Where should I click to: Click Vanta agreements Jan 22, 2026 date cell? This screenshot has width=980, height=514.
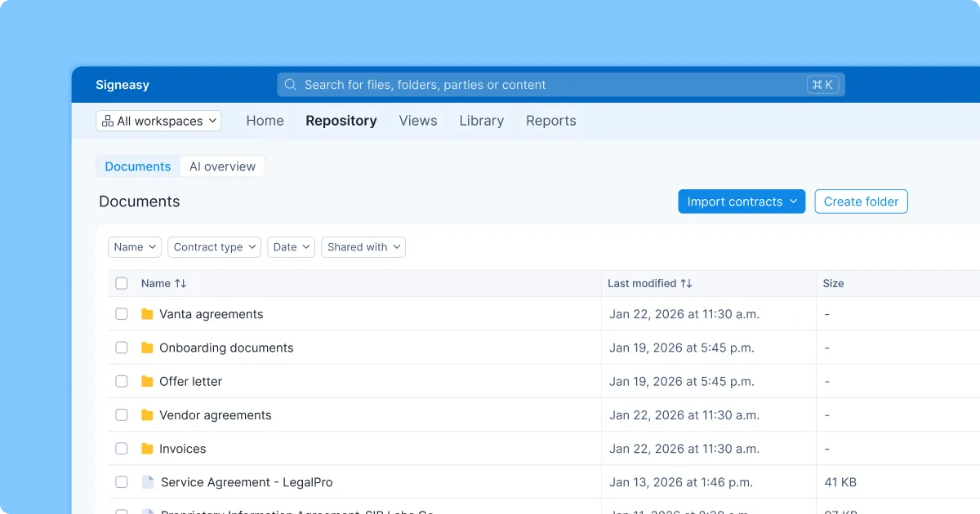click(x=684, y=314)
